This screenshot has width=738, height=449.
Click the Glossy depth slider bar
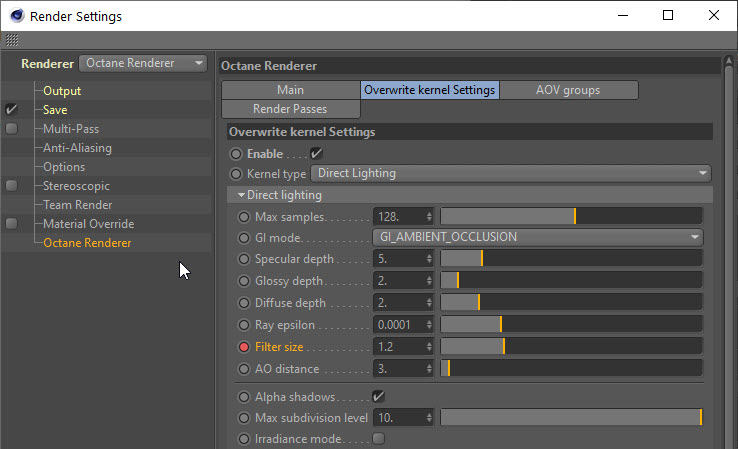(571, 281)
